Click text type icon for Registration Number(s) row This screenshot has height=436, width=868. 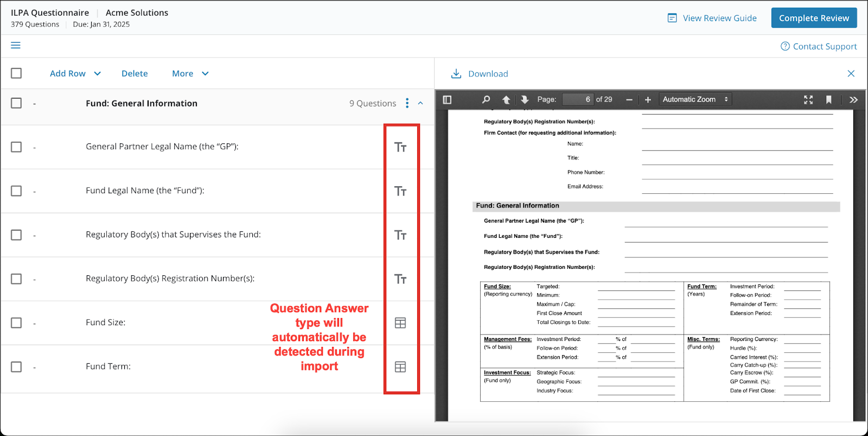pos(400,279)
